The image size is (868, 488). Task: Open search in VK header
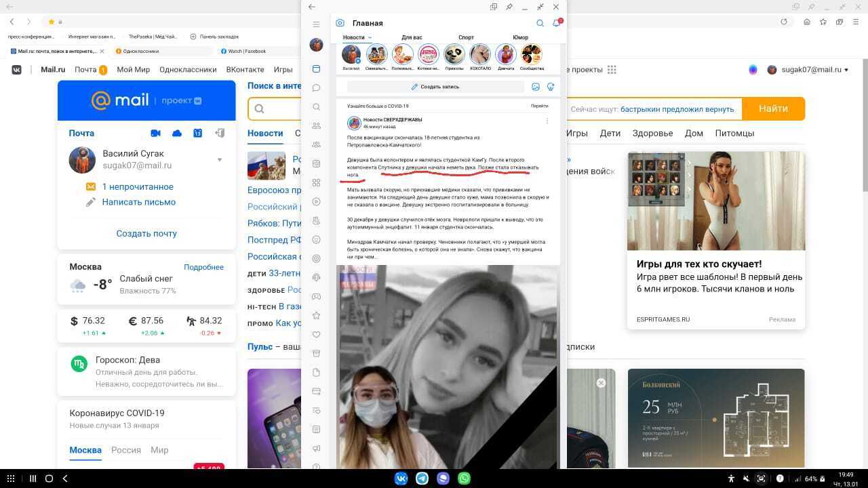(x=540, y=23)
